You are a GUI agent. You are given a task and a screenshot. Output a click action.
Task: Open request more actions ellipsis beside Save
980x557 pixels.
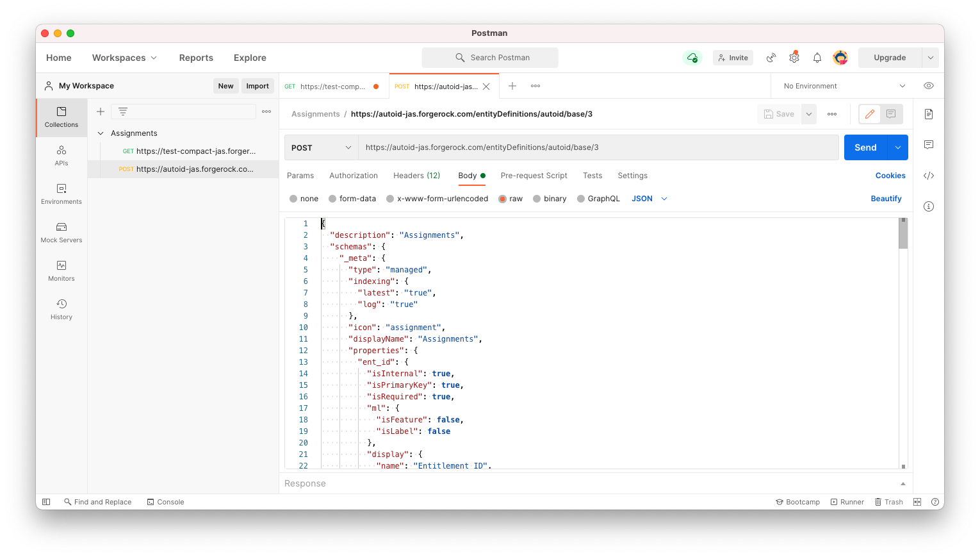tap(832, 114)
